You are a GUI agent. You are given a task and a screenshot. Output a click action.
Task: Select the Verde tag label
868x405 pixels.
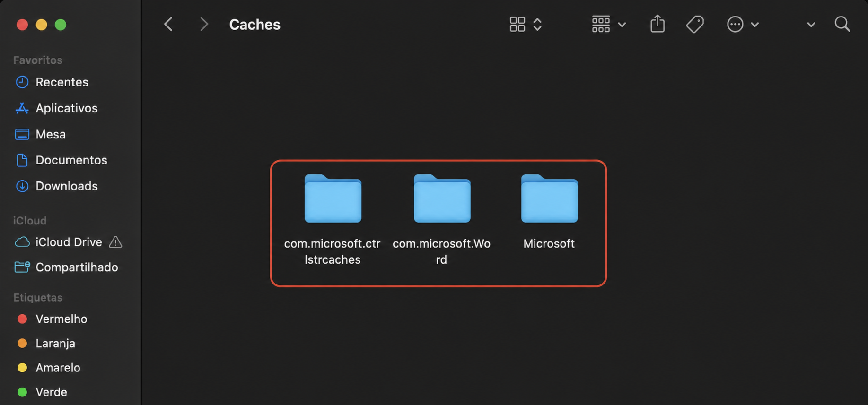pyautogui.click(x=51, y=392)
